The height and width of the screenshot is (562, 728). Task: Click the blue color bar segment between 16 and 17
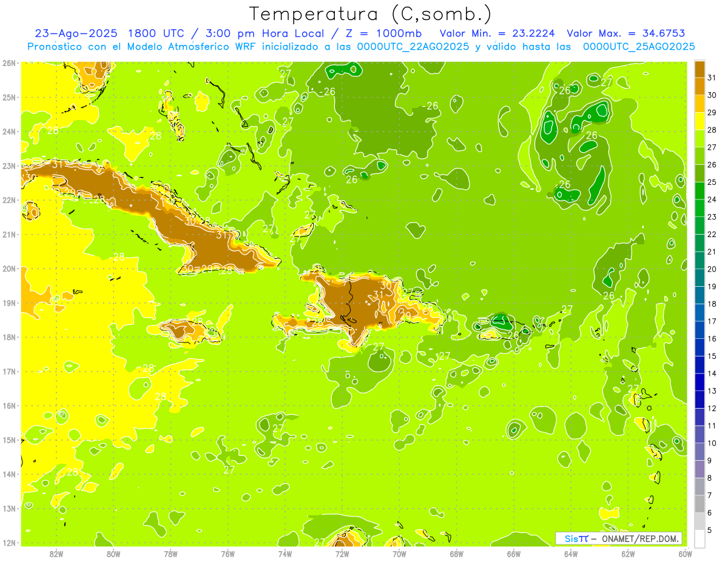tap(700, 330)
